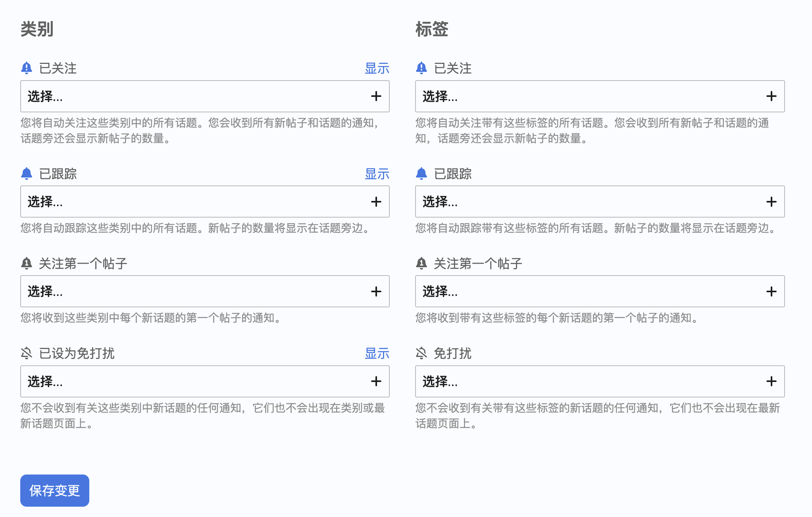Expand the 已跟踪 categories select box
The image size is (812, 517).
[x=205, y=202]
